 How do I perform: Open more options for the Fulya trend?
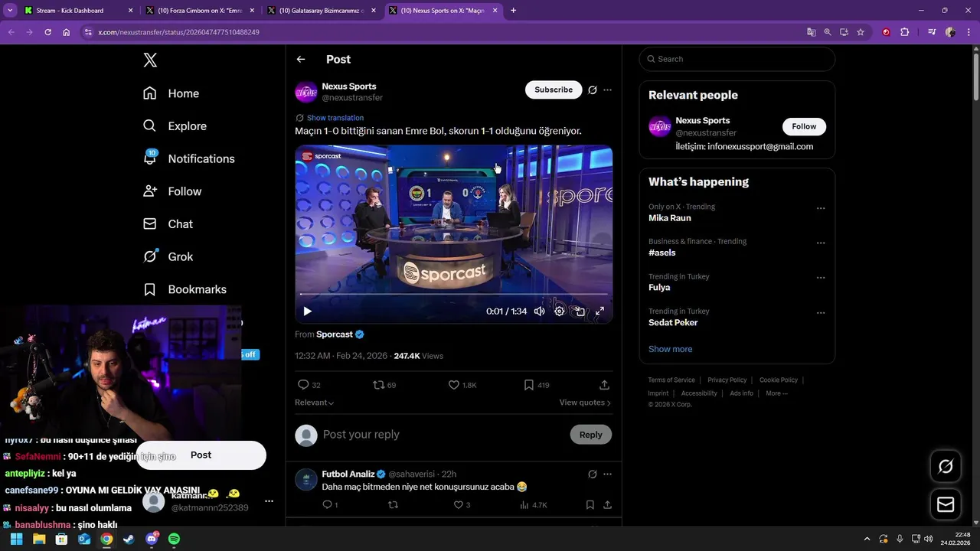(821, 278)
